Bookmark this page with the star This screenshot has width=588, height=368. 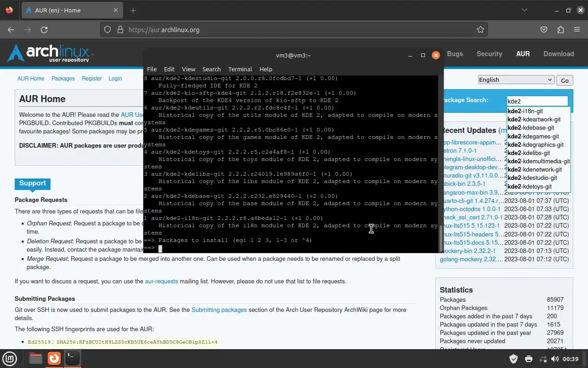pyautogui.click(x=481, y=29)
